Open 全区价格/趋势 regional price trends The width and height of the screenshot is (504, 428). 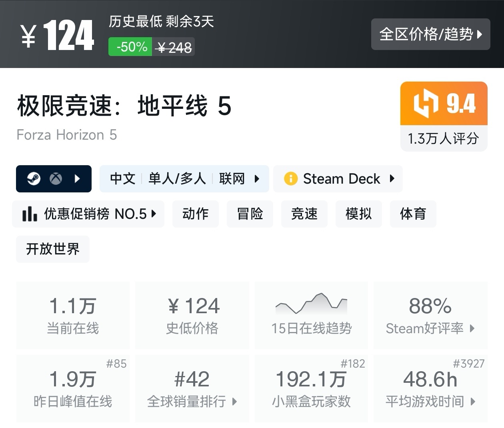[430, 34]
